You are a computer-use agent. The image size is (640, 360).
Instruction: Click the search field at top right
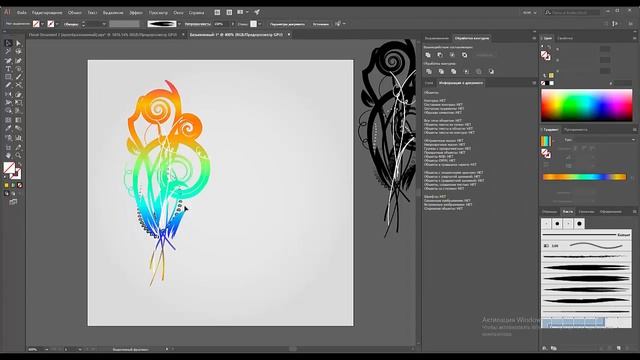(572, 13)
